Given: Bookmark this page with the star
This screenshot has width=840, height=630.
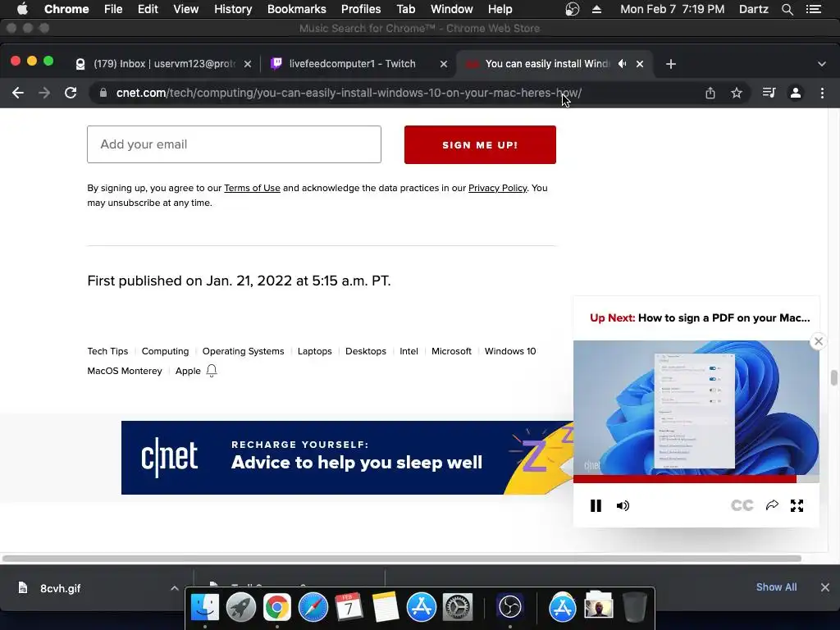Looking at the screenshot, I should 737,93.
